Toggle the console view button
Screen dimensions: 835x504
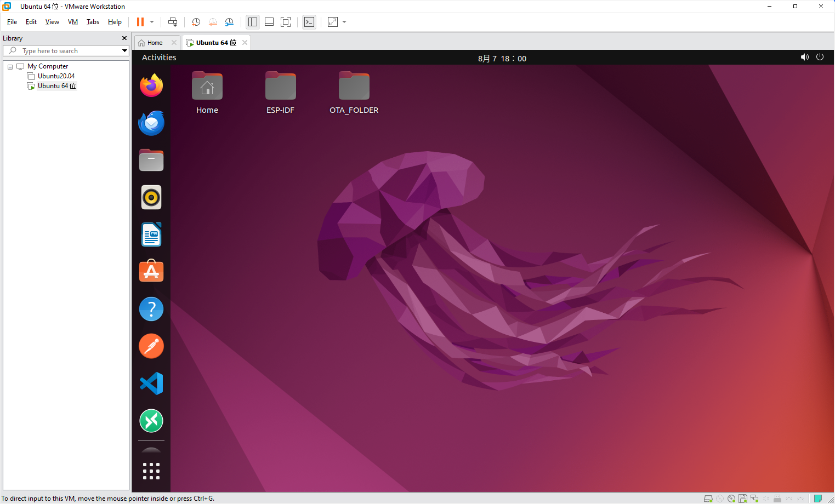tap(309, 22)
